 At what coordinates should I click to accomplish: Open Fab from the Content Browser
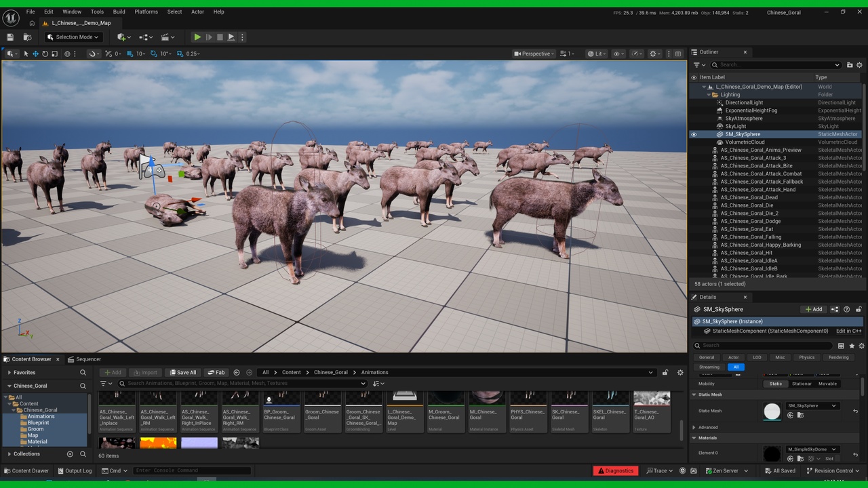coord(216,372)
